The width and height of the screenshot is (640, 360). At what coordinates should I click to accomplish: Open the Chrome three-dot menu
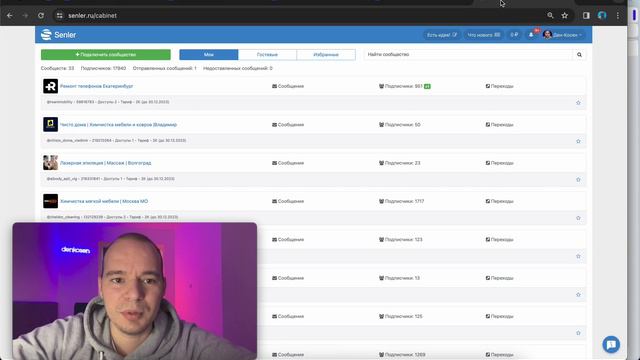618,16
